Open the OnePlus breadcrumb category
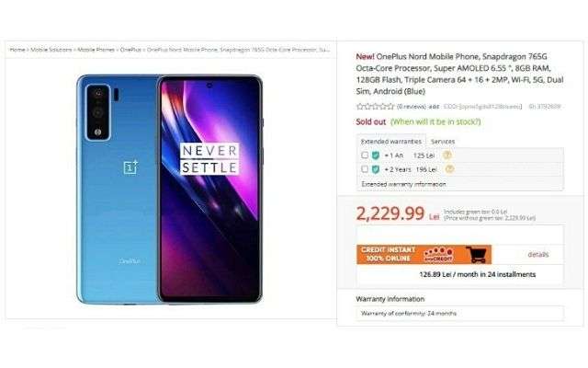This screenshot has height=368, width=588. pos(130,50)
